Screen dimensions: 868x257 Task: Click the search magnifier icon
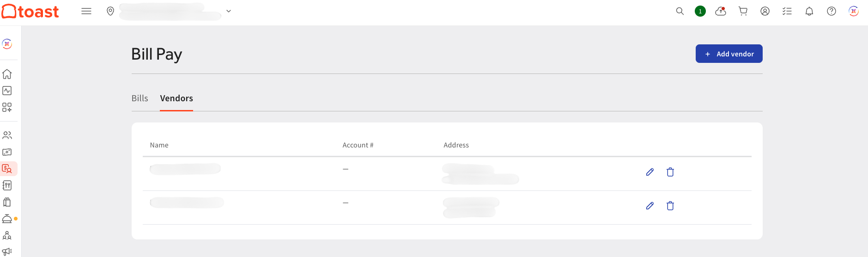(x=680, y=11)
